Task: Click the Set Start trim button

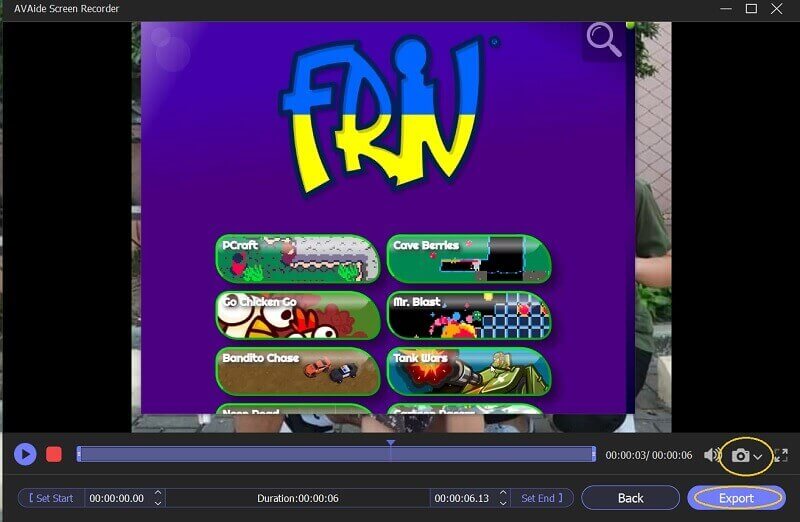Action: click(51, 498)
